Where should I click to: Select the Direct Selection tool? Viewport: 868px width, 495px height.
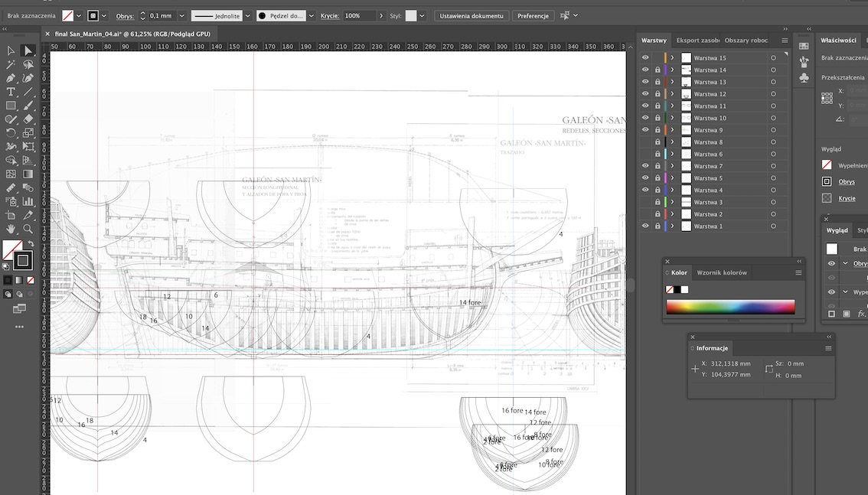[28, 50]
